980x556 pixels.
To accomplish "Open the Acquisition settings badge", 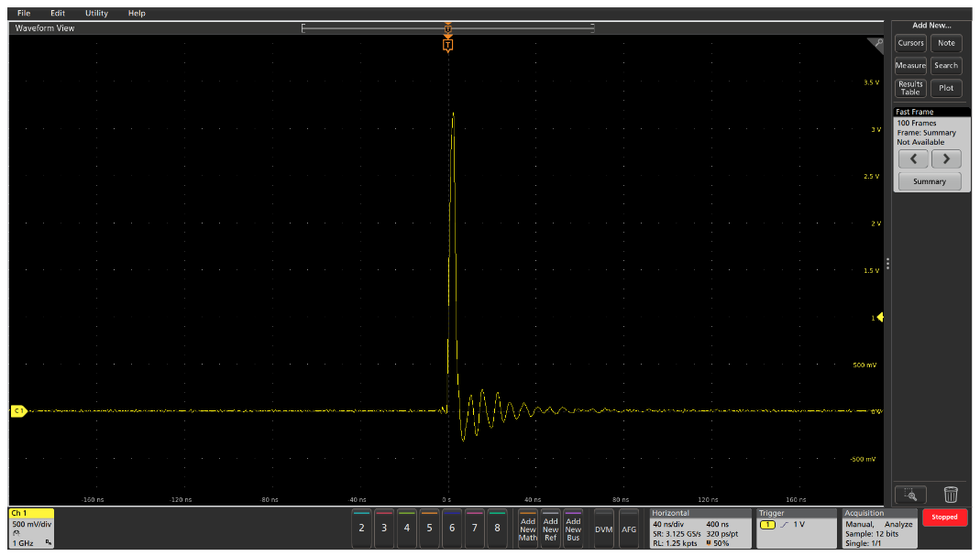I will click(x=878, y=529).
